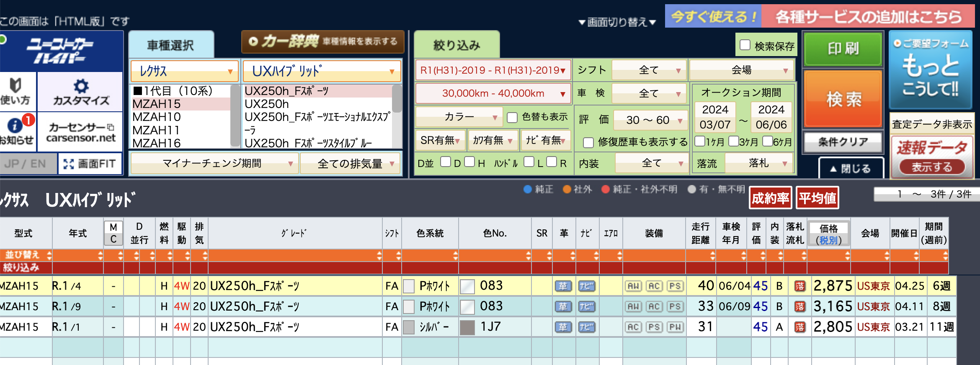Screen dimensions: 980x365
Task: Click PS equipment icon in R.1/9 row
Action: click(x=675, y=307)
